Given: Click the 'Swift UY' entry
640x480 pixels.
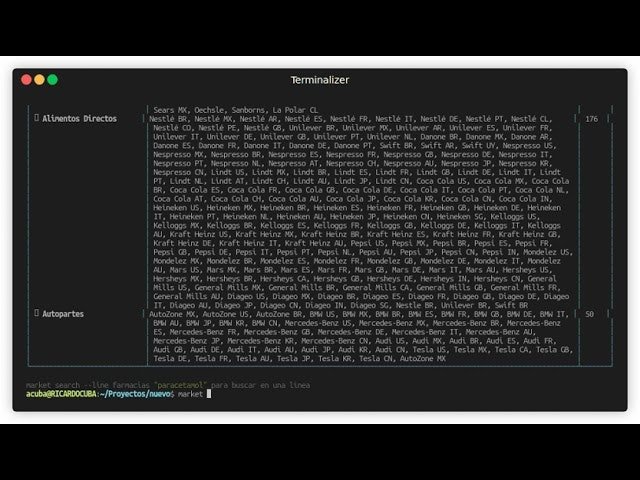Looking at the screenshot, I should pos(478,146).
